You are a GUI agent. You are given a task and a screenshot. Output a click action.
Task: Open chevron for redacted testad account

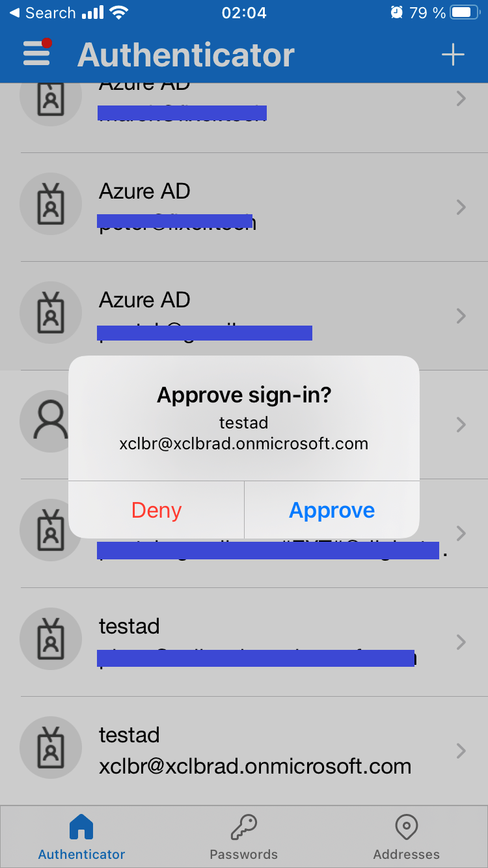461,642
